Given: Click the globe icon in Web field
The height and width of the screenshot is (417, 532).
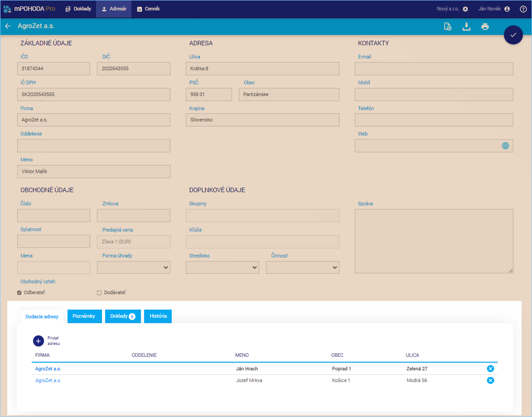Looking at the screenshot, I should click(x=505, y=146).
